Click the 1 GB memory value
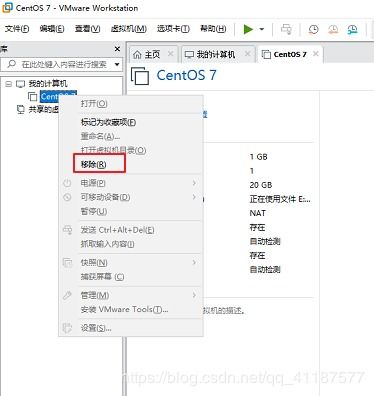This screenshot has height=396, width=374. pyautogui.click(x=259, y=157)
